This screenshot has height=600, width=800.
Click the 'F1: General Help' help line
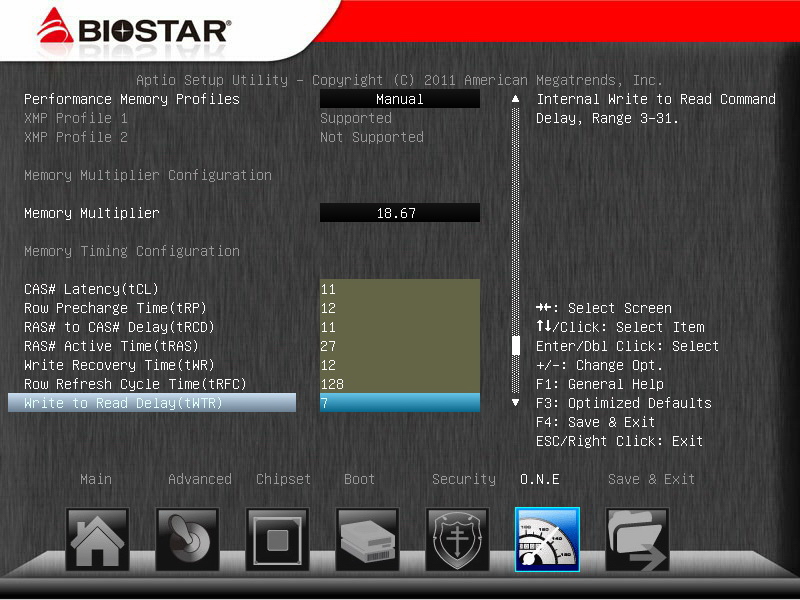pos(599,384)
